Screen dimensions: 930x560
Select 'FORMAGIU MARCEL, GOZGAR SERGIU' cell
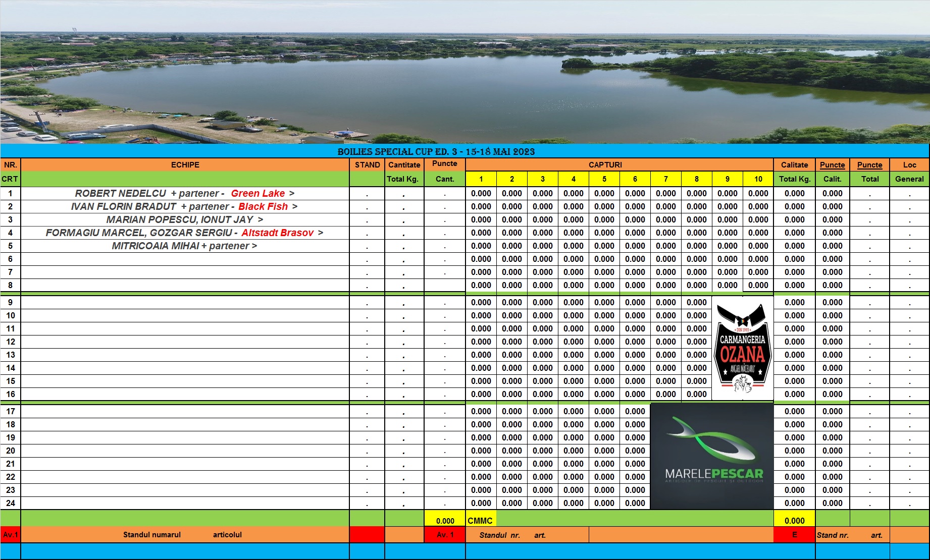click(185, 233)
